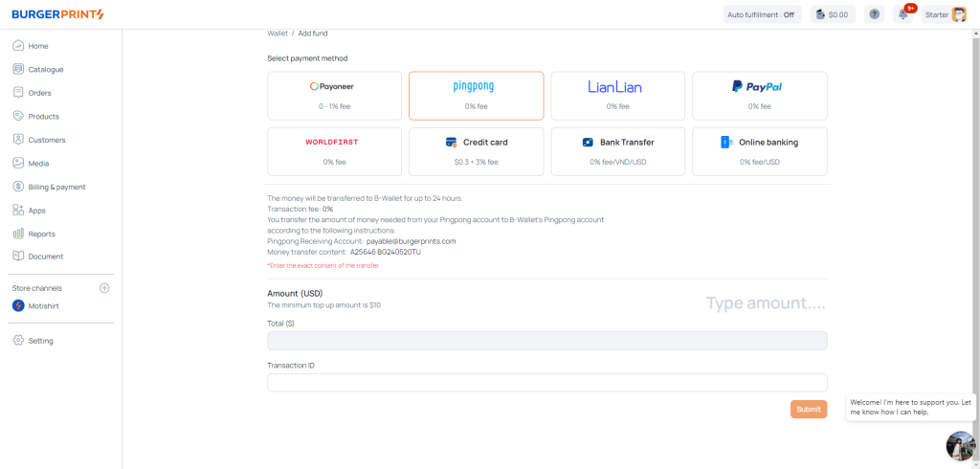Open the support chat avatar bubble
The image size is (980, 469).
pos(960,446)
